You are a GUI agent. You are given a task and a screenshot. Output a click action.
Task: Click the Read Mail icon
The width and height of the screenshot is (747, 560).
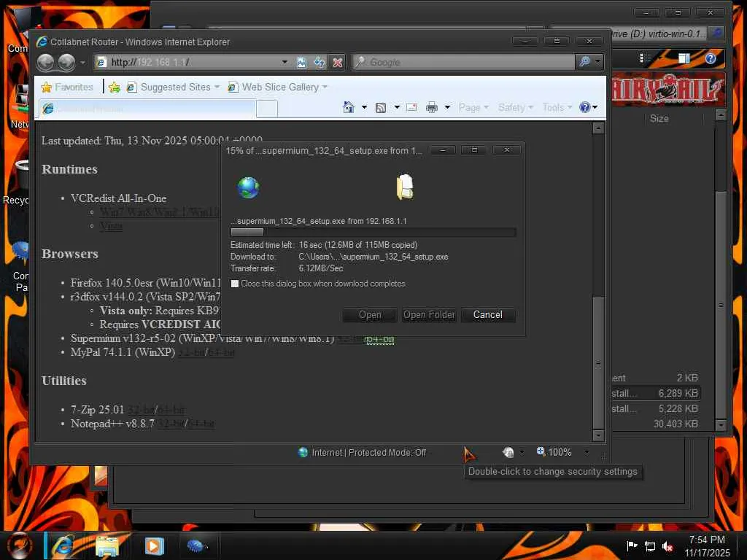(411, 107)
